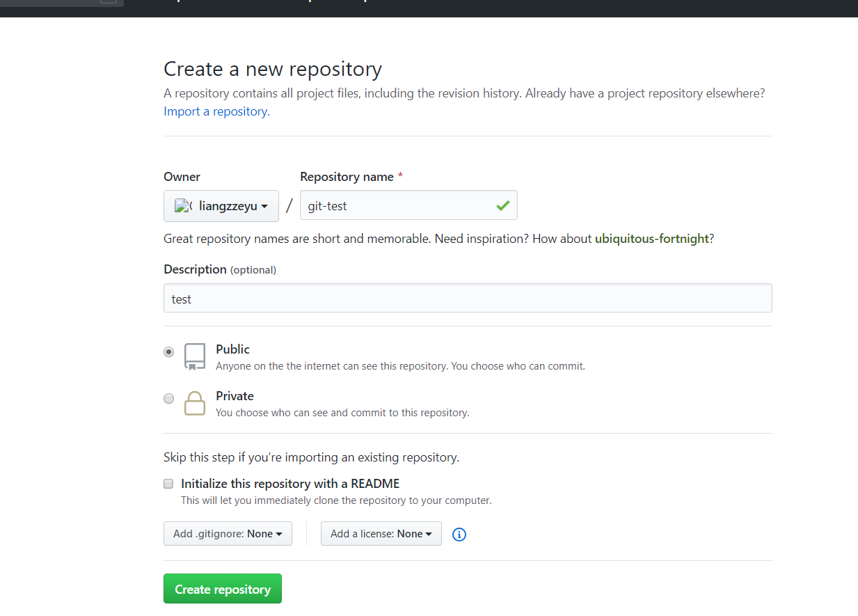This screenshot has height=616, width=858.
Task: Open the Add .gitignore dropdown
Action: [x=228, y=534]
